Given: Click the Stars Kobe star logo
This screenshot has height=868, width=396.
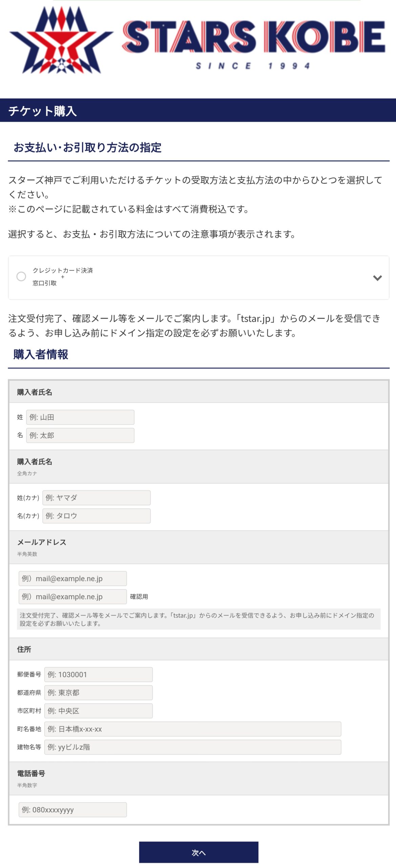Looking at the screenshot, I should pos(61,40).
